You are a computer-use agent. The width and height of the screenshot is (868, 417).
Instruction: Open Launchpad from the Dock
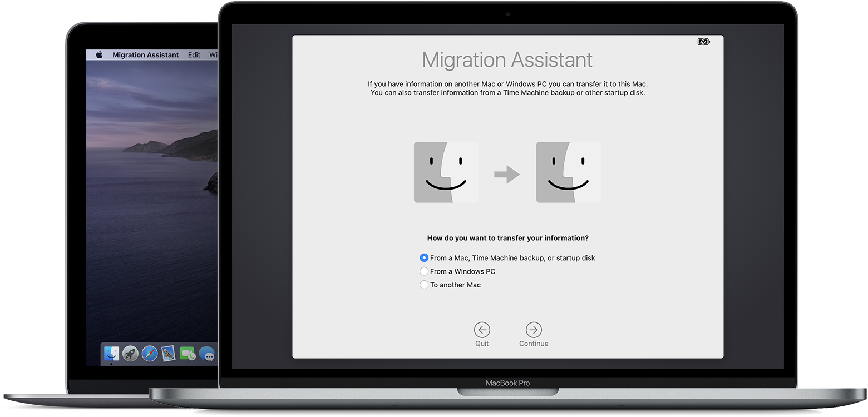pos(130,354)
